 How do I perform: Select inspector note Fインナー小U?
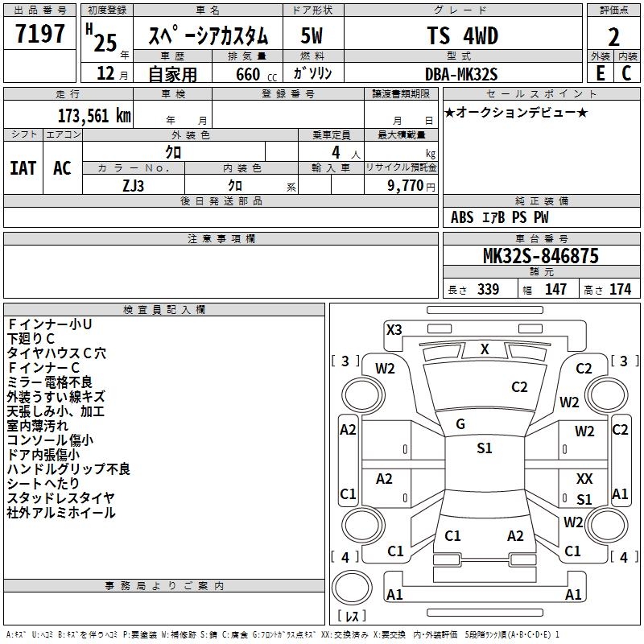click(49, 324)
